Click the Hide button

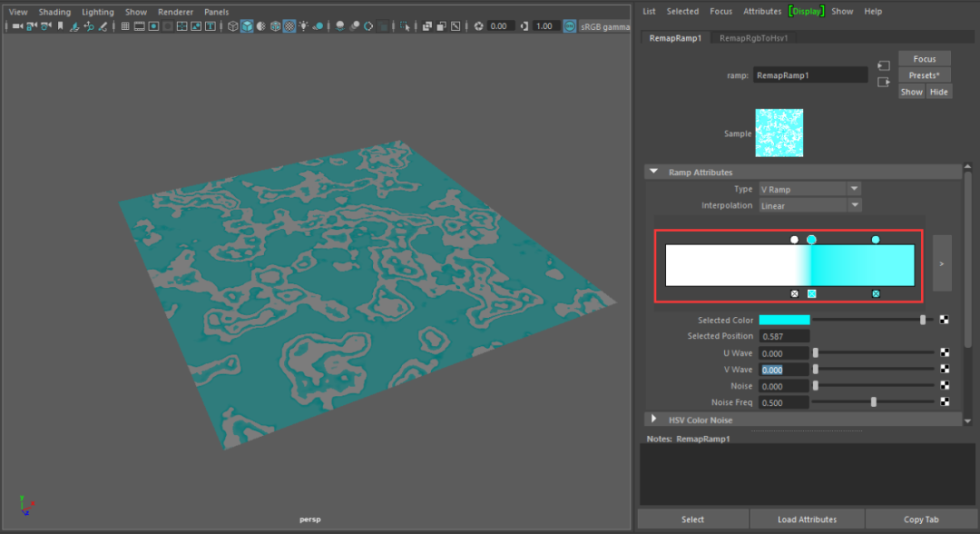[939, 92]
